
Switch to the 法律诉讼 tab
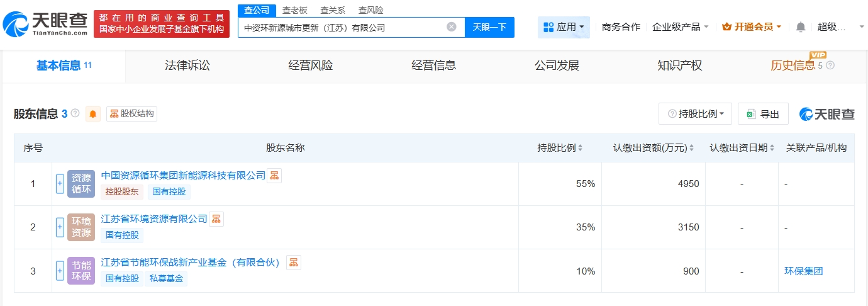(x=187, y=65)
